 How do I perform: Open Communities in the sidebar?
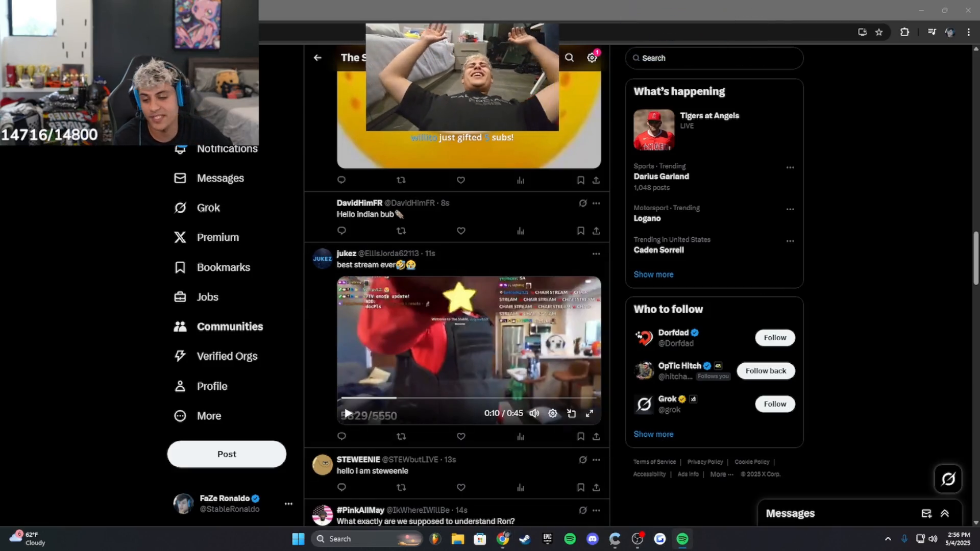point(229,327)
